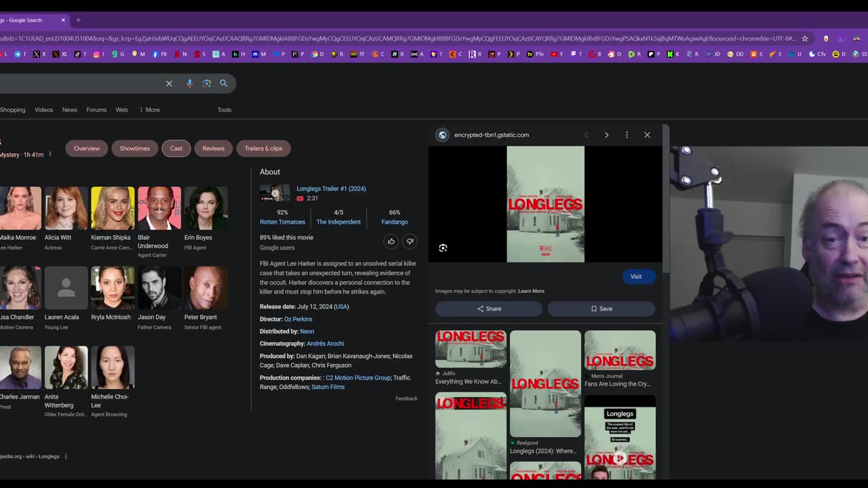Viewport: 868px width, 488px height.
Task: Select the Showtimes chip
Action: click(x=135, y=148)
